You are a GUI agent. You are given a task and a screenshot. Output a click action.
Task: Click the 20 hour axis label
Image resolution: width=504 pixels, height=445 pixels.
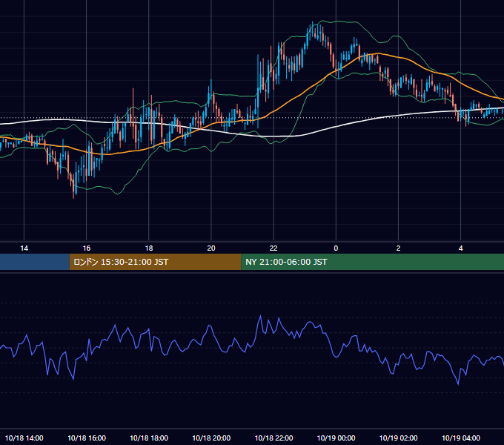click(211, 248)
